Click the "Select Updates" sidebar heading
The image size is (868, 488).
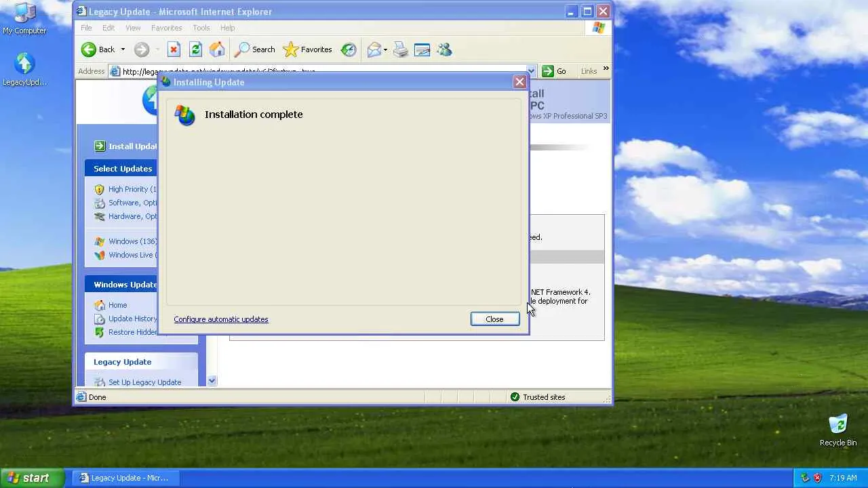pyautogui.click(x=123, y=169)
